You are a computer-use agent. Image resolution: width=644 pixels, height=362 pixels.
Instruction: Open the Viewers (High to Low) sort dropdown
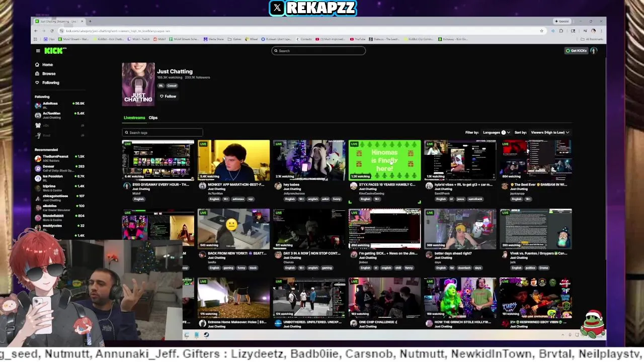(550, 132)
